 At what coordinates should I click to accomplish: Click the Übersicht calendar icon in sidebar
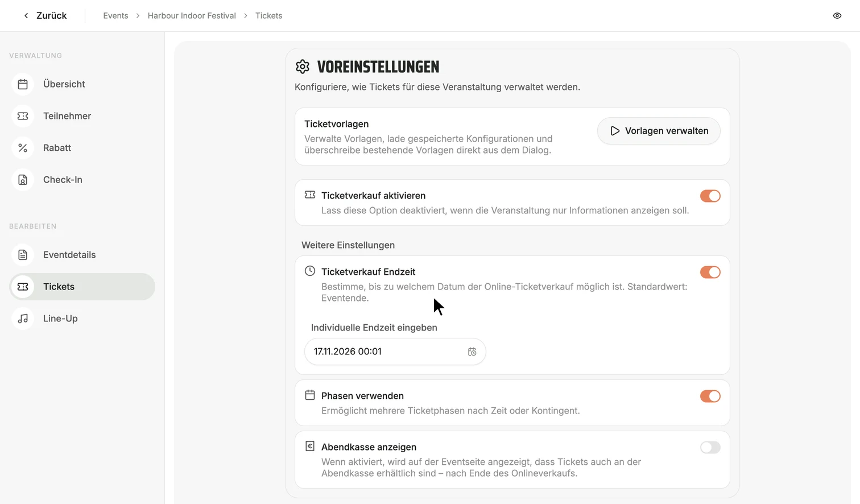click(23, 84)
